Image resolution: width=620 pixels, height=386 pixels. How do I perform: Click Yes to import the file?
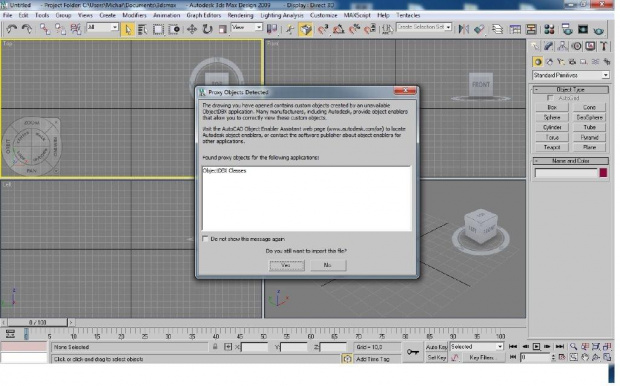287,265
